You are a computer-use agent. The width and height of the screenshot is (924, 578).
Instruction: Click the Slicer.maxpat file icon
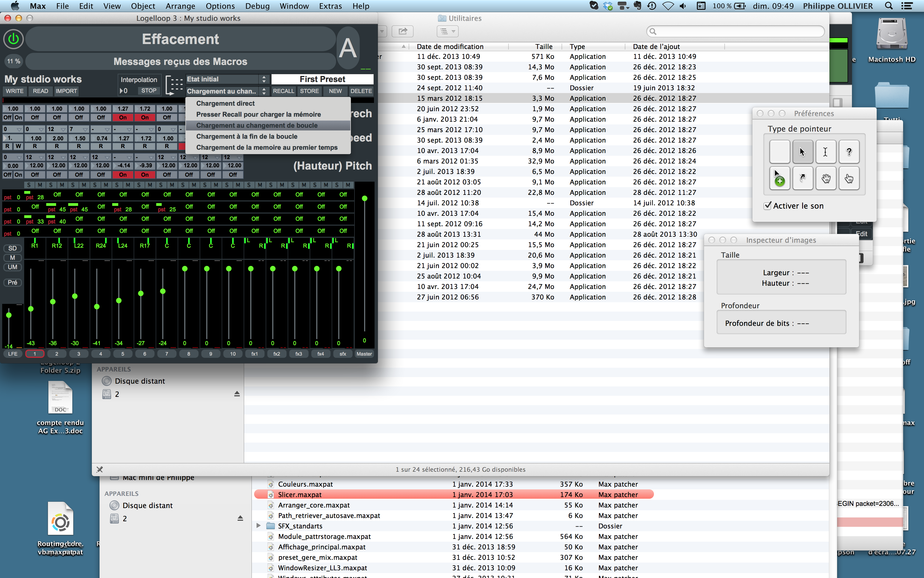(x=271, y=495)
